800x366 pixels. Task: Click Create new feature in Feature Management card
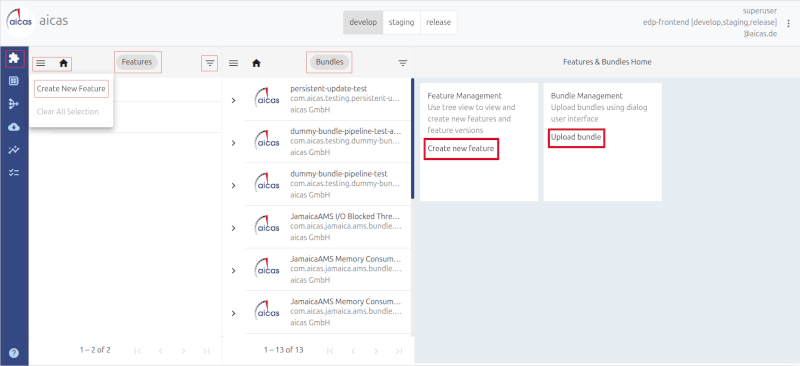461,149
